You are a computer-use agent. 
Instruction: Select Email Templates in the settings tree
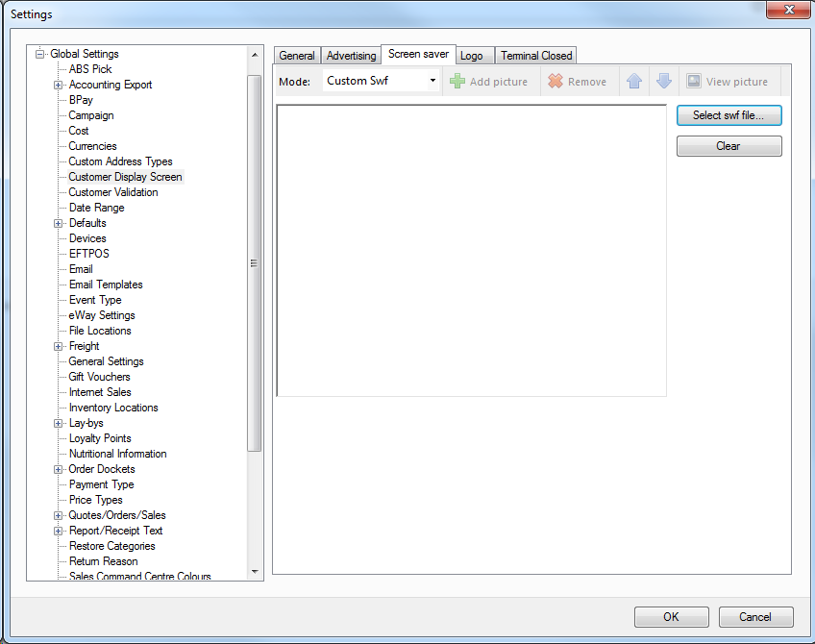[106, 285]
